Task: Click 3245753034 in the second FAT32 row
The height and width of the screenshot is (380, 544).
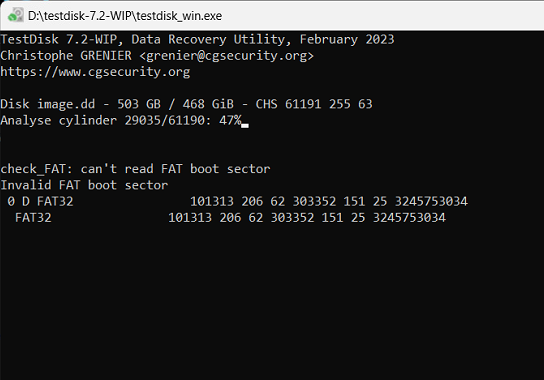Action: click(x=409, y=218)
